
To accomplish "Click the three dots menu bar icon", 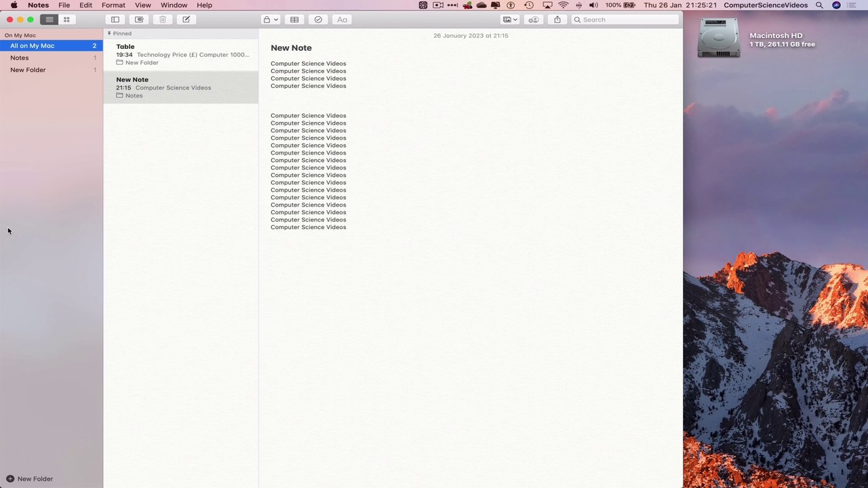I will [452, 5].
